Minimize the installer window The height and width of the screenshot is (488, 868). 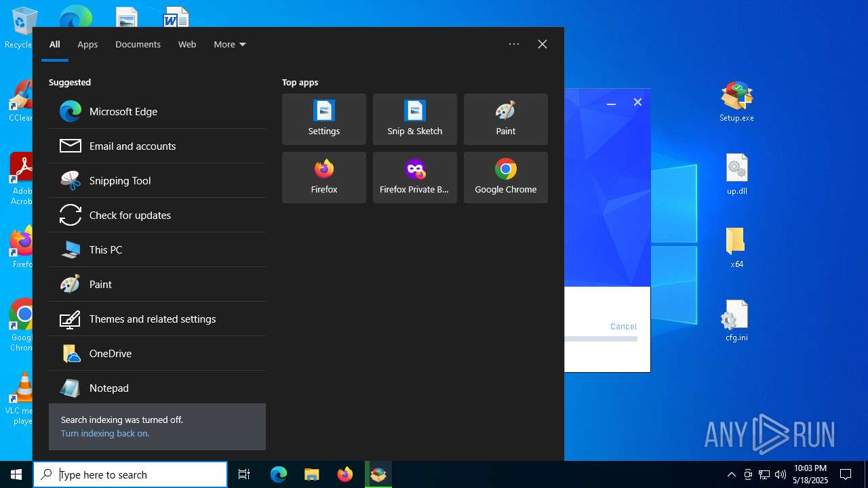[x=611, y=102]
